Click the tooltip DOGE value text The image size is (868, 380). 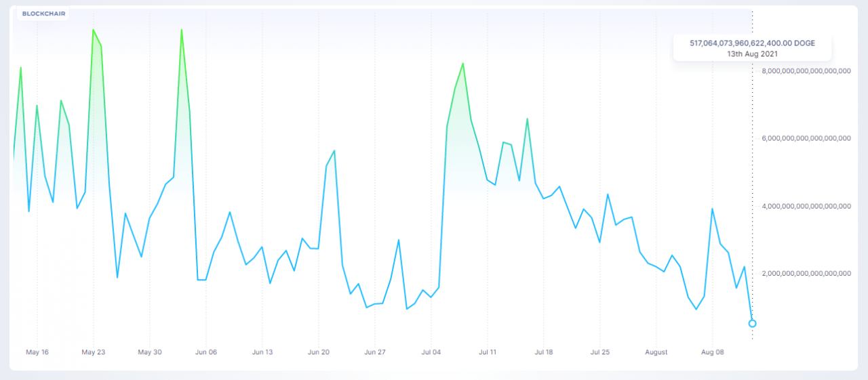coord(752,43)
